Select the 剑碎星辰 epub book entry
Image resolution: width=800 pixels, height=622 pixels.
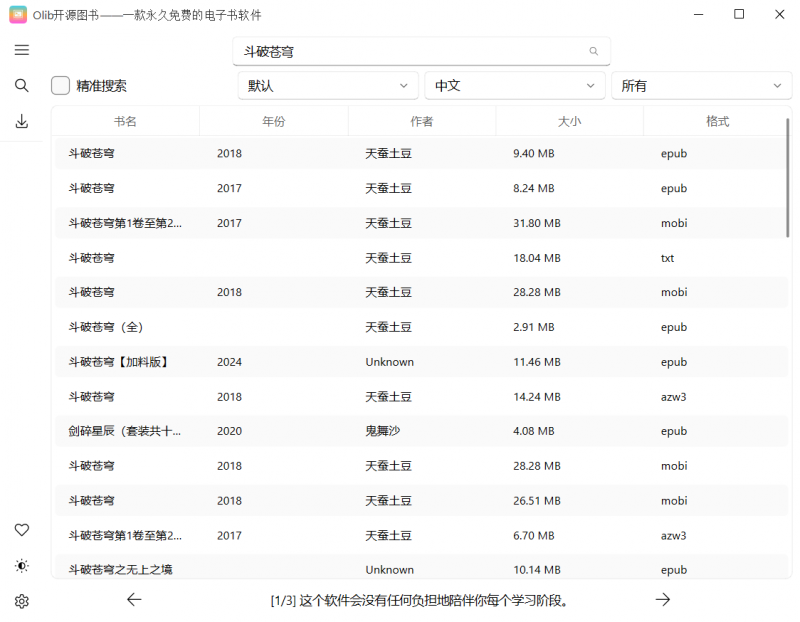click(400, 431)
